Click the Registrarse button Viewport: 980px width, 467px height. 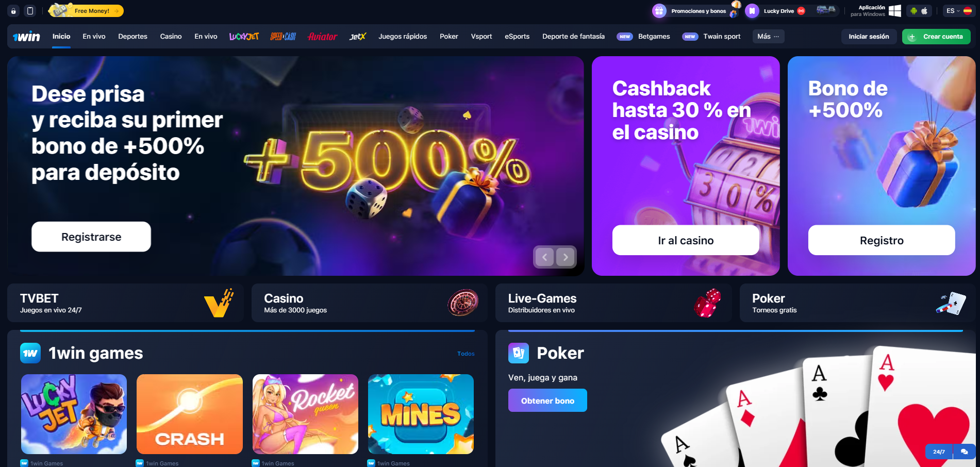tap(91, 237)
